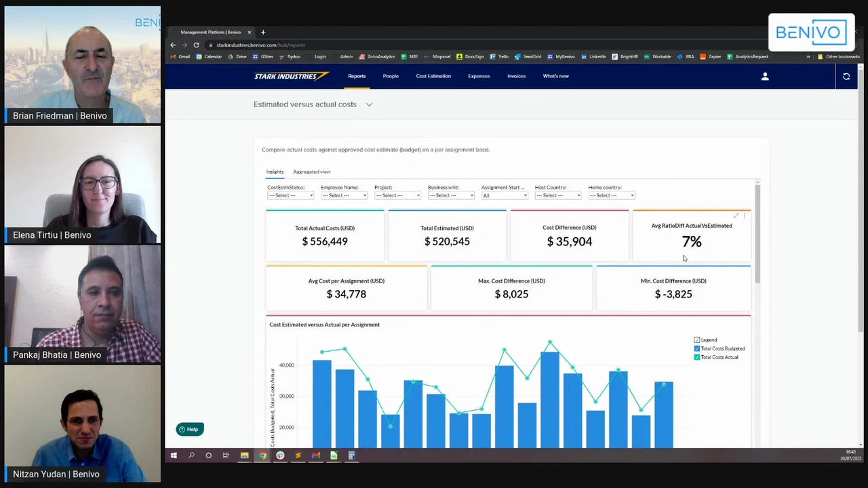The image size is (868, 488).
Task: Open taskbar search magnifier
Action: [191, 455]
